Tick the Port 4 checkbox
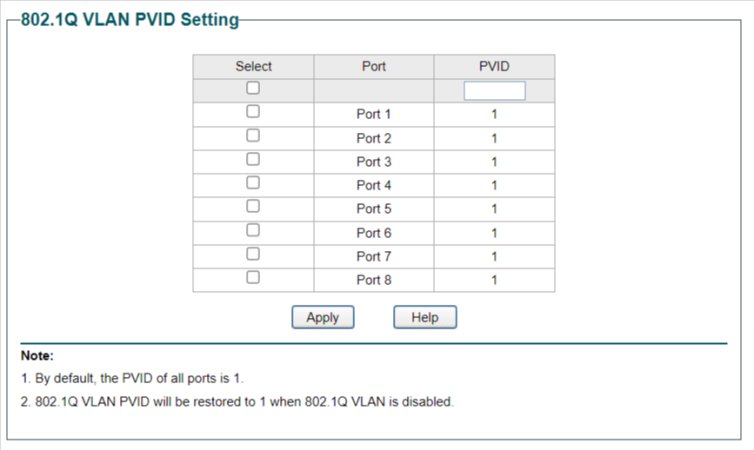Screen dimensions: 754x450 (253, 183)
